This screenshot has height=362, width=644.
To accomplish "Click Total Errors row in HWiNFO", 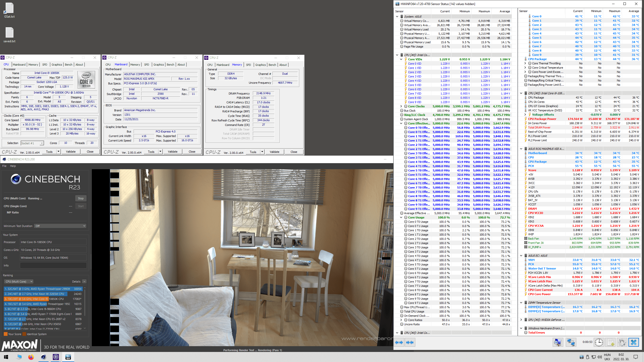I will pos(582,333).
